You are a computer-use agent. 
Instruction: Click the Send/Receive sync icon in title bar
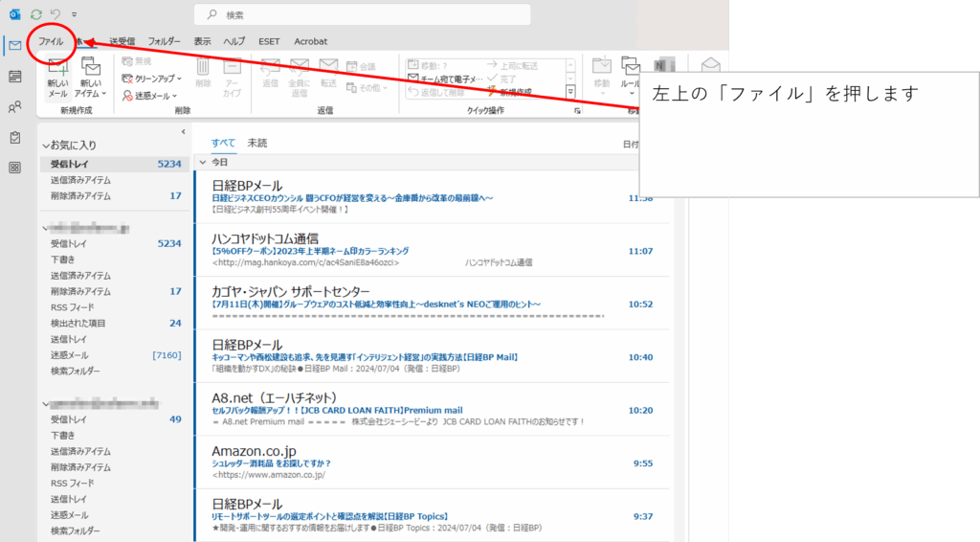[36, 14]
